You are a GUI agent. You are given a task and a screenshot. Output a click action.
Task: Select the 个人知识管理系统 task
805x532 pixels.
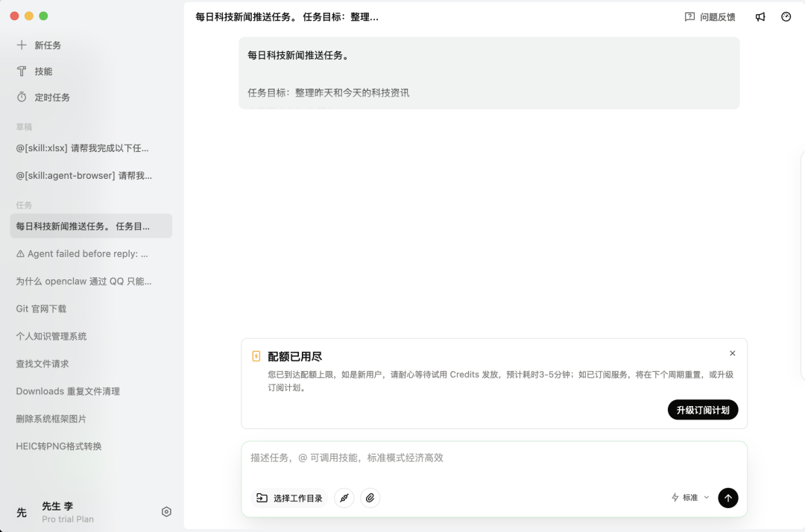point(51,336)
